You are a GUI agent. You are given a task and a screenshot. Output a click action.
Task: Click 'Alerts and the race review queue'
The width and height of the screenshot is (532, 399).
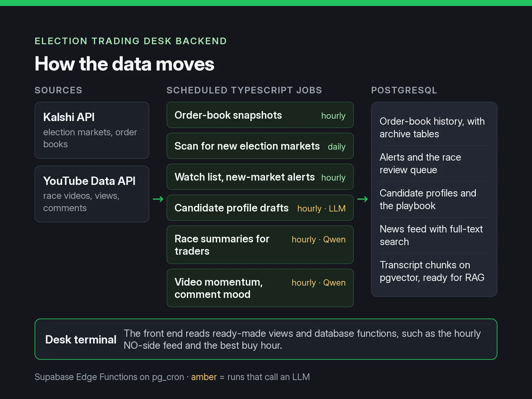click(x=420, y=164)
